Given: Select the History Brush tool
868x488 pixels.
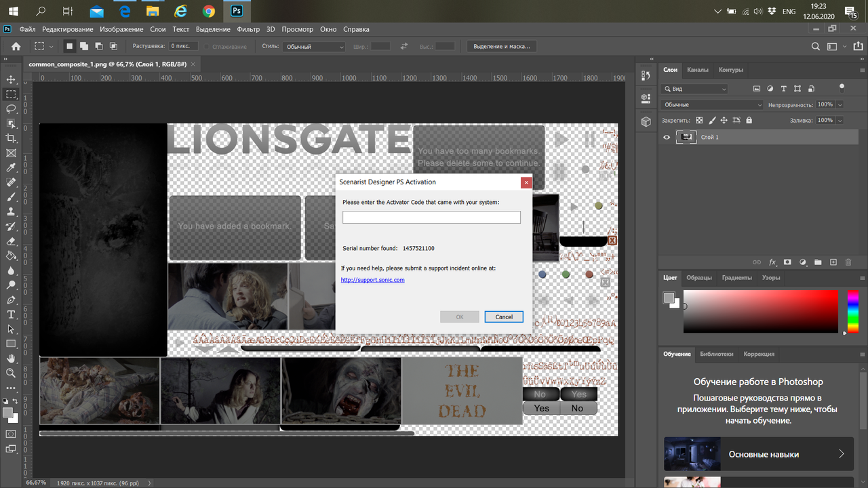Looking at the screenshot, I should click(11, 226).
